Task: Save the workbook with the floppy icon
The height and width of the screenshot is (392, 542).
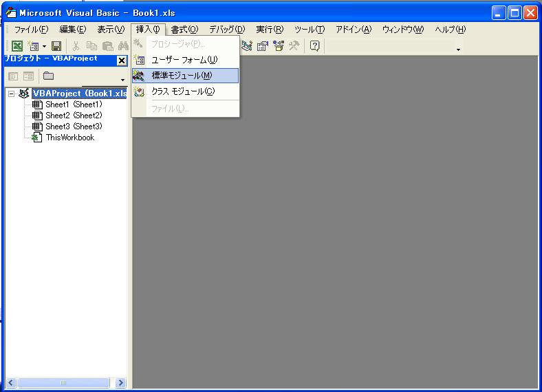Action: pos(56,45)
